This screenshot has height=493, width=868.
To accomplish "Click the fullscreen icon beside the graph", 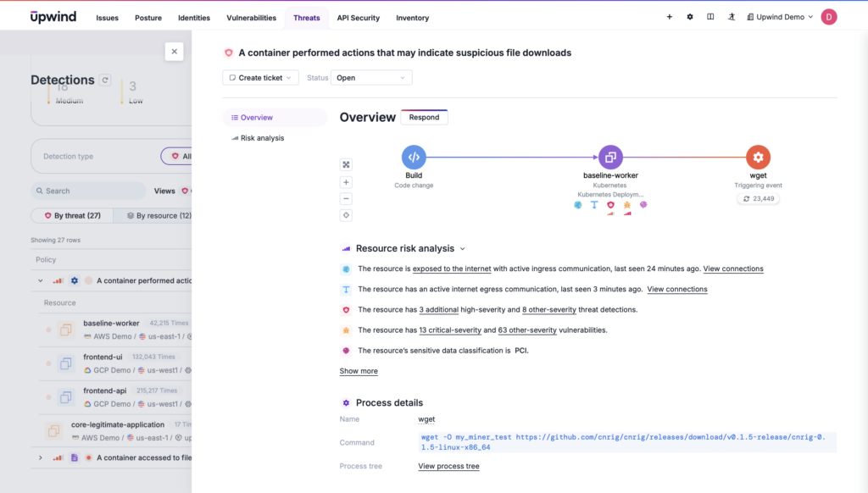I will pos(346,164).
